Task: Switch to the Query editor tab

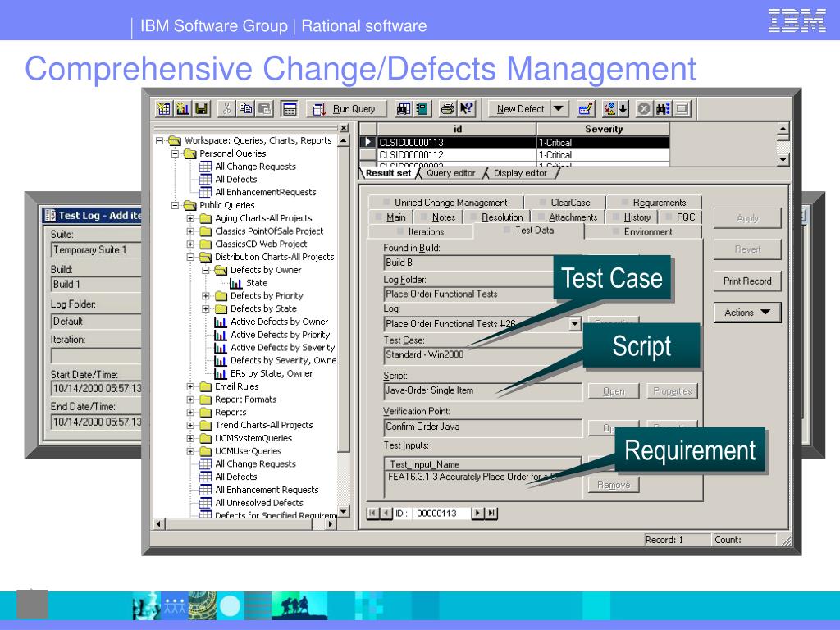Action: (x=450, y=173)
